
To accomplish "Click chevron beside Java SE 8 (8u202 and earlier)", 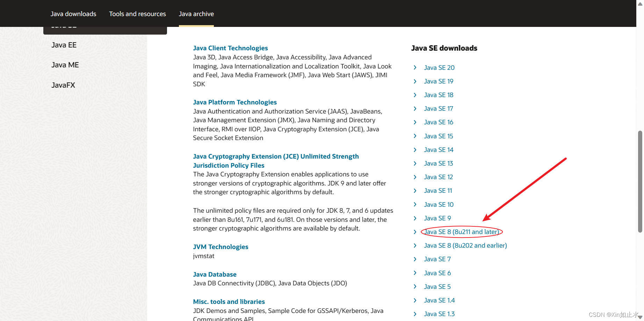I will 415,246.
